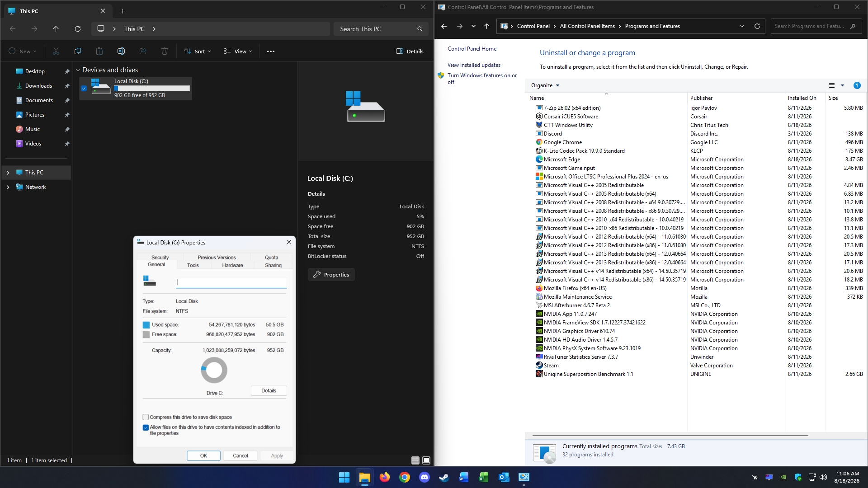Image resolution: width=868 pixels, height=488 pixels.
Task: Enable Compress this drive to save disk space
Action: coord(146,417)
